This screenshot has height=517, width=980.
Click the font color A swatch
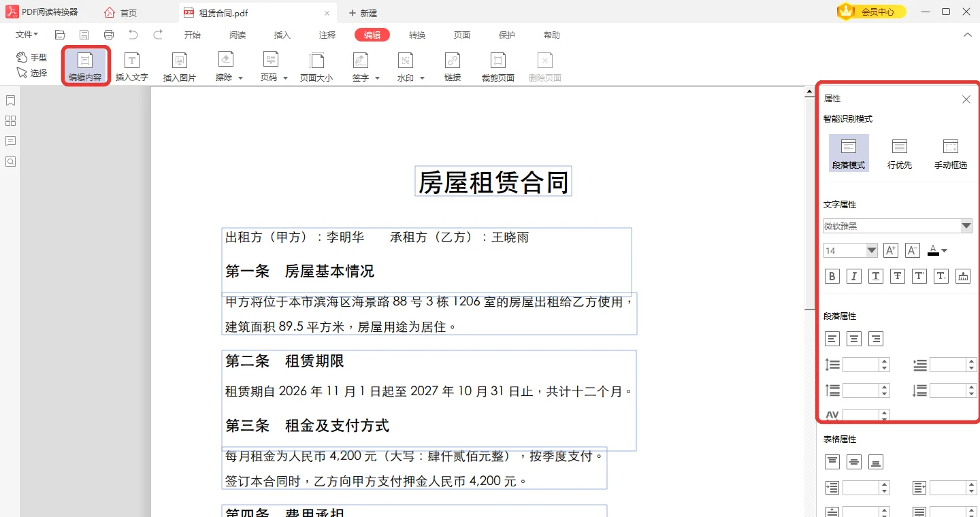[x=934, y=250]
